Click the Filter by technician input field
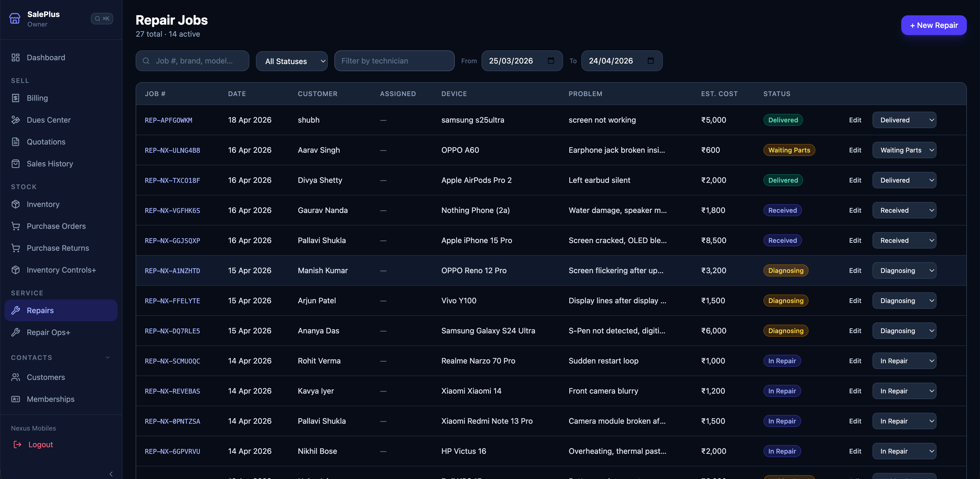The height and width of the screenshot is (479, 980). pyautogui.click(x=394, y=61)
